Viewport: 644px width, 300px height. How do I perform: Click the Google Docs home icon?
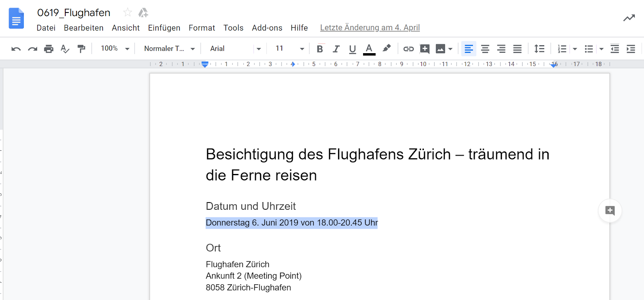(16, 19)
